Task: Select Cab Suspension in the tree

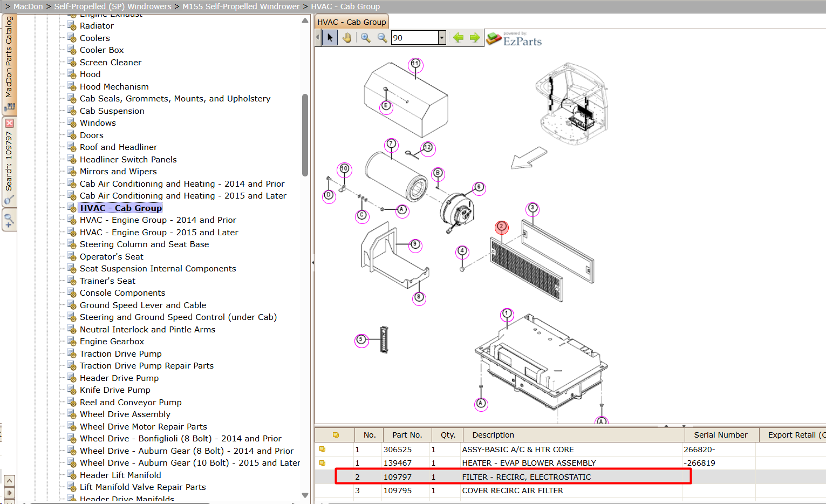Action: click(x=112, y=111)
